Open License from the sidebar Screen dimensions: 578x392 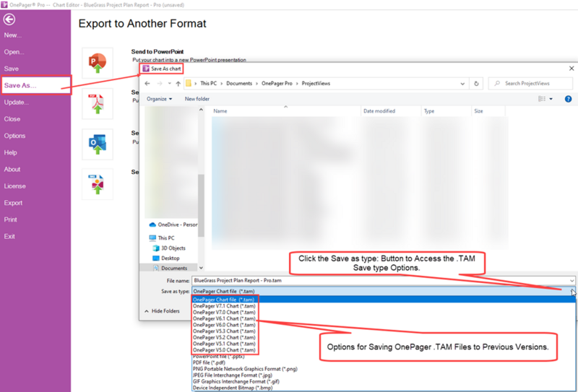click(x=14, y=186)
